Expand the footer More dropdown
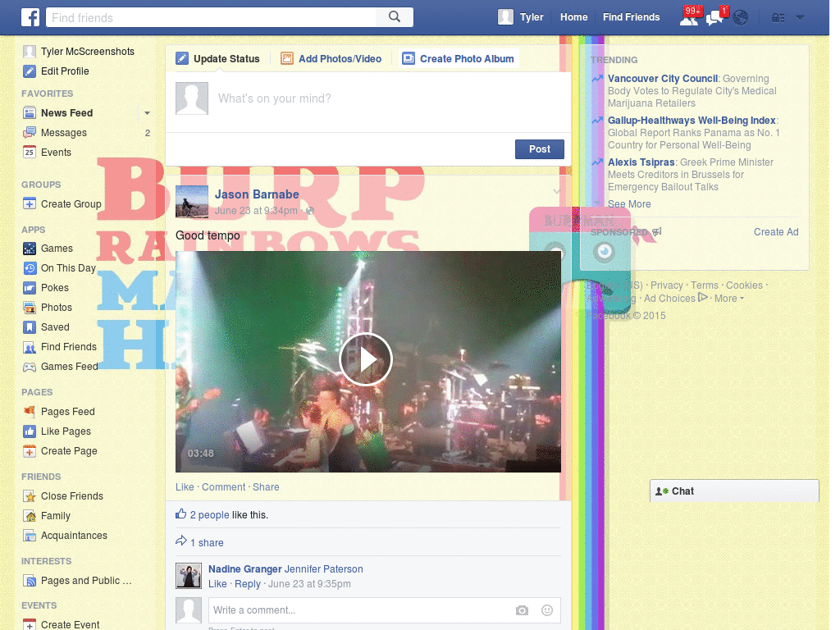This screenshot has width=840, height=630. tap(729, 299)
